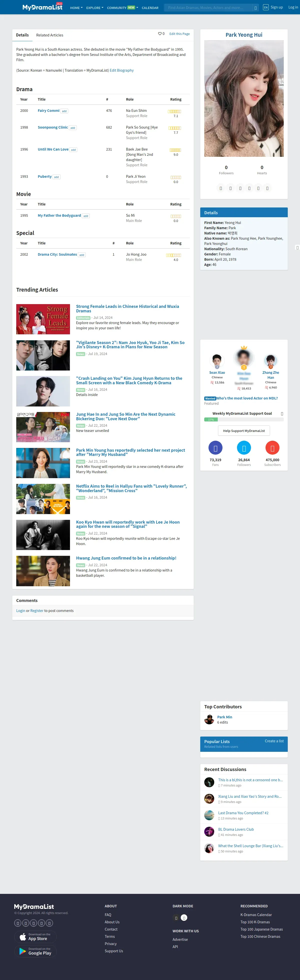Click Top 100 K-Dramas in the footer
300x980 pixels.
click(255, 922)
